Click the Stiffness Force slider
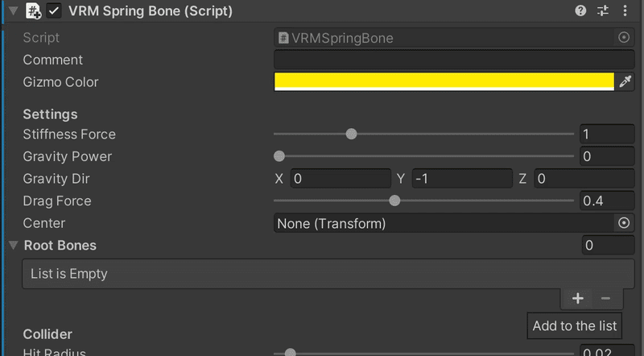Image resolution: width=644 pixels, height=356 pixels. pos(423,135)
